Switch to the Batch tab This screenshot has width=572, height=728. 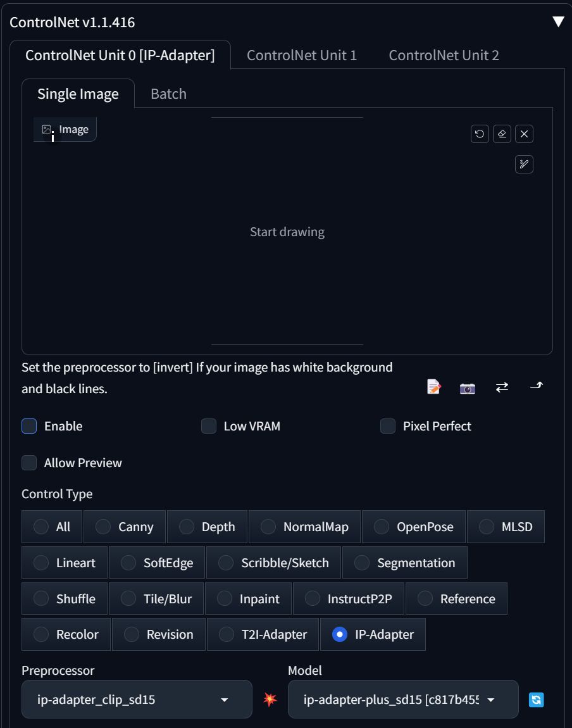click(168, 94)
